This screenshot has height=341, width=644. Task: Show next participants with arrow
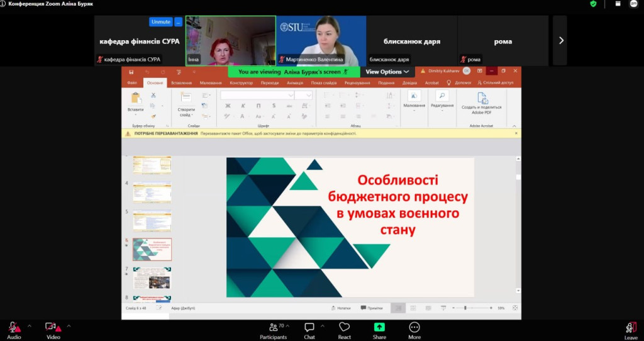[x=561, y=40]
